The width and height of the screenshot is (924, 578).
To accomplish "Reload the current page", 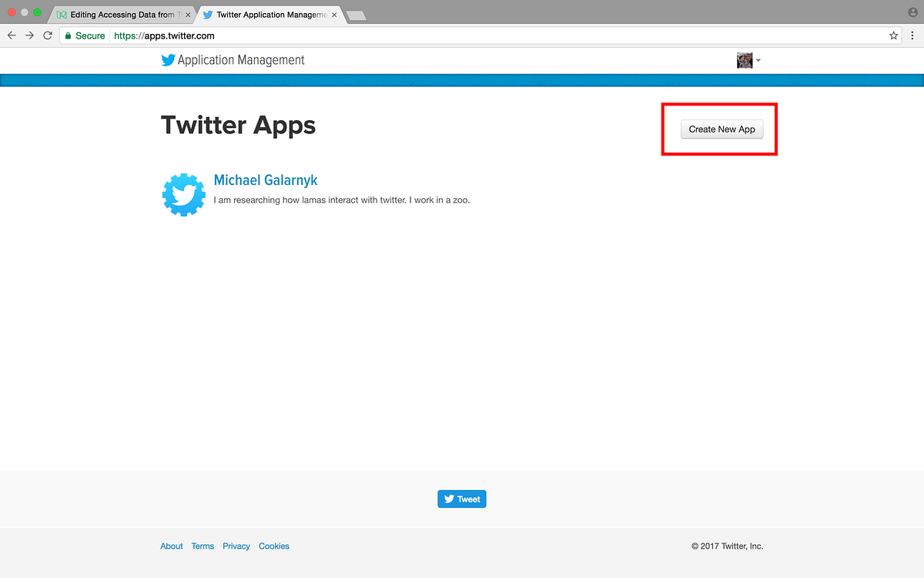I will point(48,35).
